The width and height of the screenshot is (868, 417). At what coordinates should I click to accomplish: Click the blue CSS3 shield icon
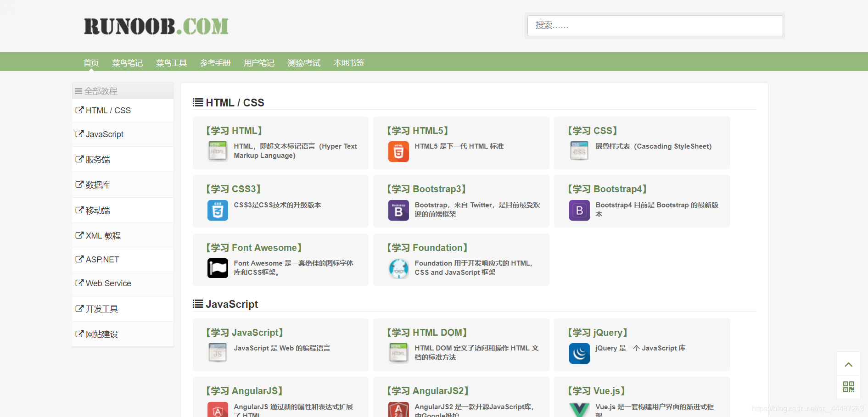click(x=218, y=210)
